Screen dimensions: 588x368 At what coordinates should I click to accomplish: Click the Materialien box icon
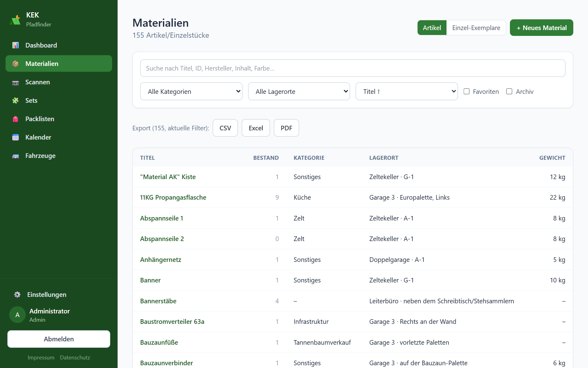15,64
